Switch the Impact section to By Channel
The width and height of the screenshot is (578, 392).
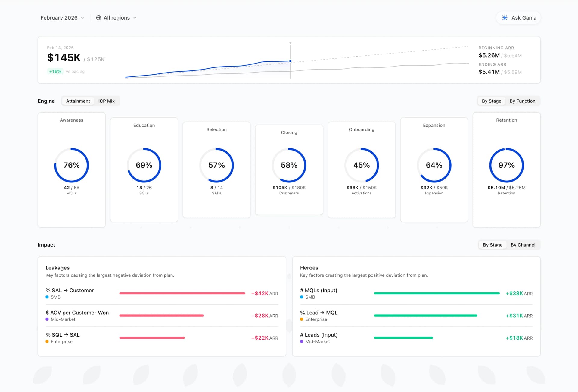[524, 245]
